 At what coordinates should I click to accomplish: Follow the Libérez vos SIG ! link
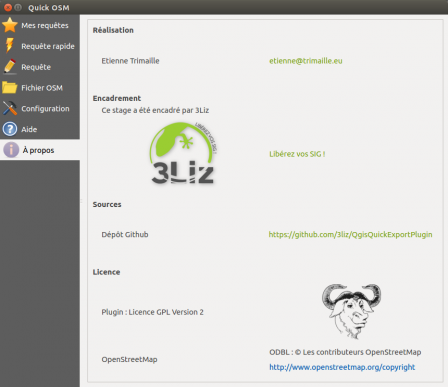(x=297, y=154)
